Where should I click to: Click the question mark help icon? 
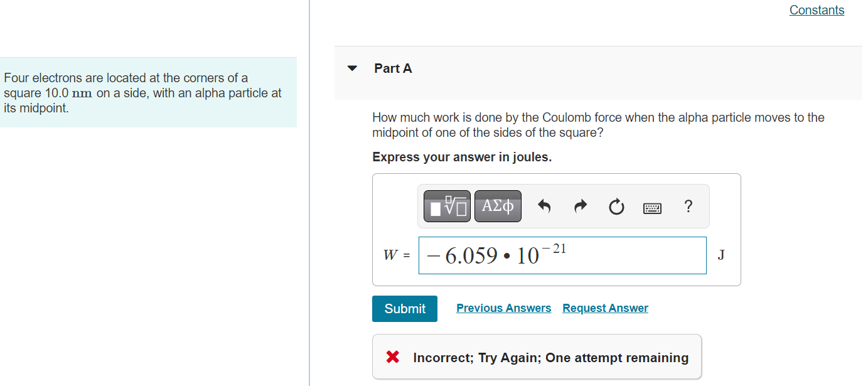pyautogui.click(x=688, y=206)
